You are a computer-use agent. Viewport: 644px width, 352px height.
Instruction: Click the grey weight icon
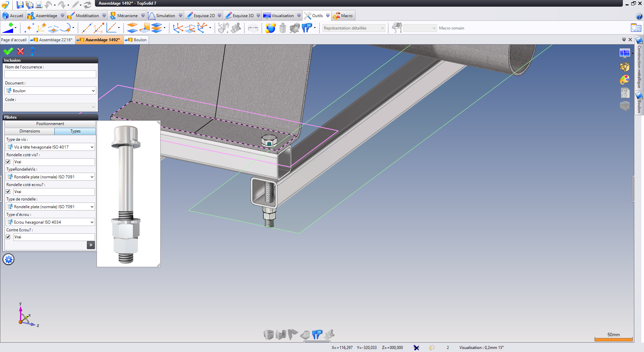click(x=283, y=28)
